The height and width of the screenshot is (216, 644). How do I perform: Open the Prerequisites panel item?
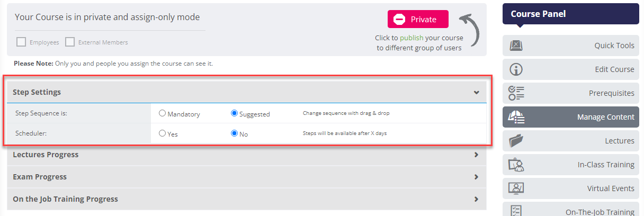tap(571, 93)
